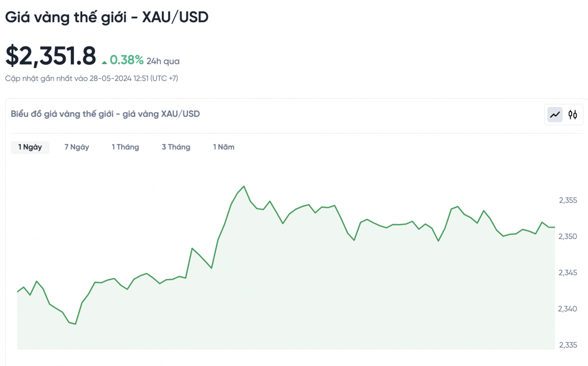Click the chart title Biểu đồ giá vàng
The width and height of the screenshot is (588, 366).
tap(105, 114)
